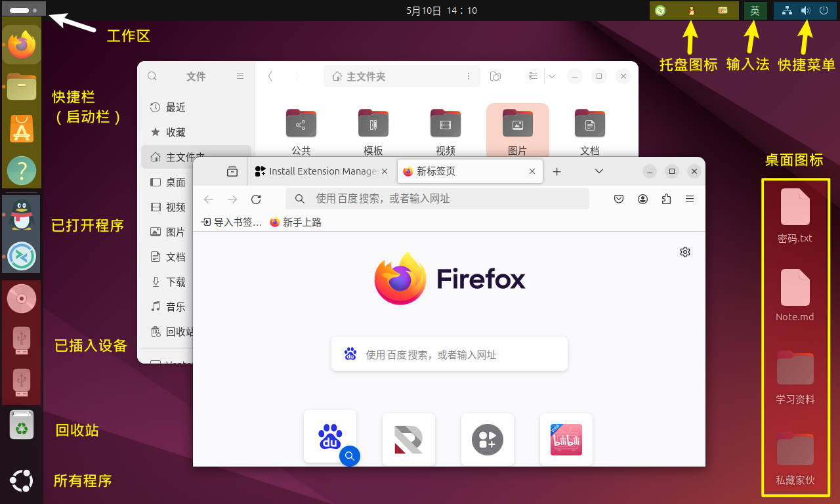The height and width of the screenshot is (504, 840).
Task: Open the Baidu shortcut tile
Action: (330, 437)
